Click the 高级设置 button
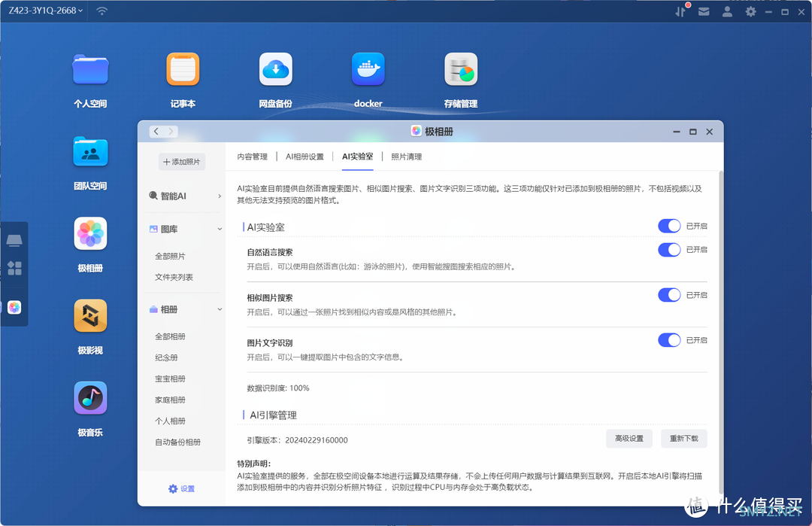 [x=629, y=439]
